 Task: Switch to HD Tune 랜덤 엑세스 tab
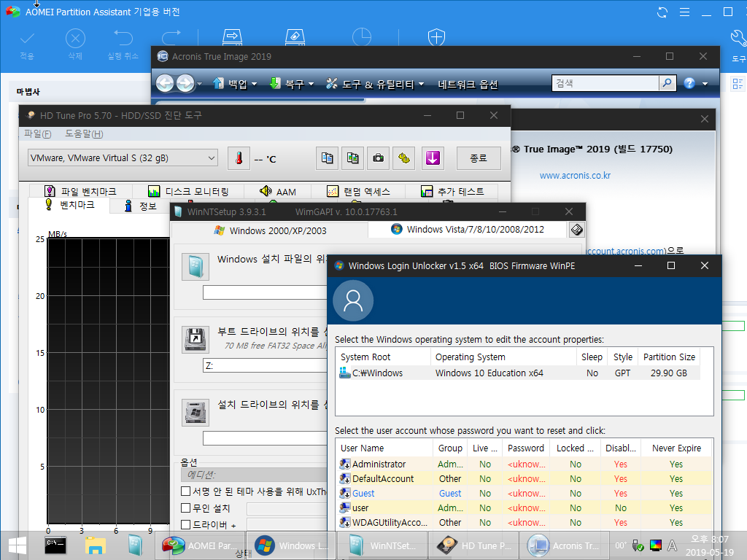coord(358,192)
